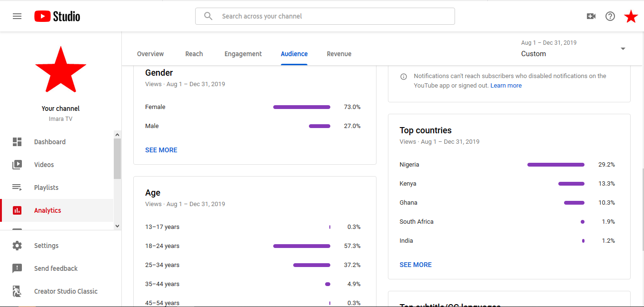The height and width of the screenshot is (307, 644).
Task: Click SEE MORE under Gender
Action: click(161, 150)
